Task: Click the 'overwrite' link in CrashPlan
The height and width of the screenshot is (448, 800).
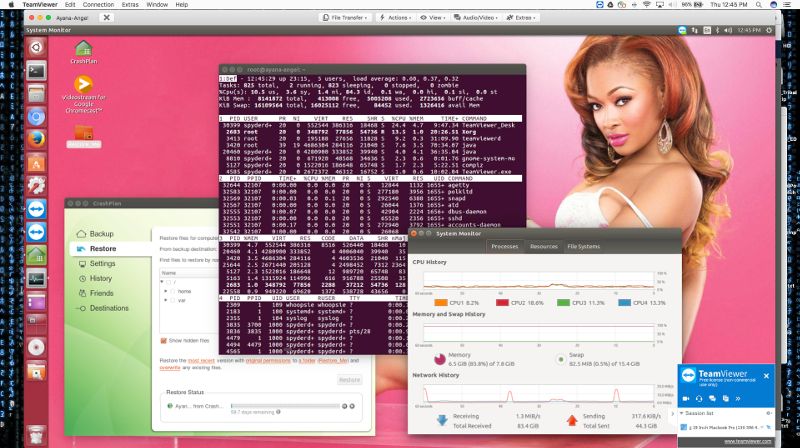Action: point(170,367)
